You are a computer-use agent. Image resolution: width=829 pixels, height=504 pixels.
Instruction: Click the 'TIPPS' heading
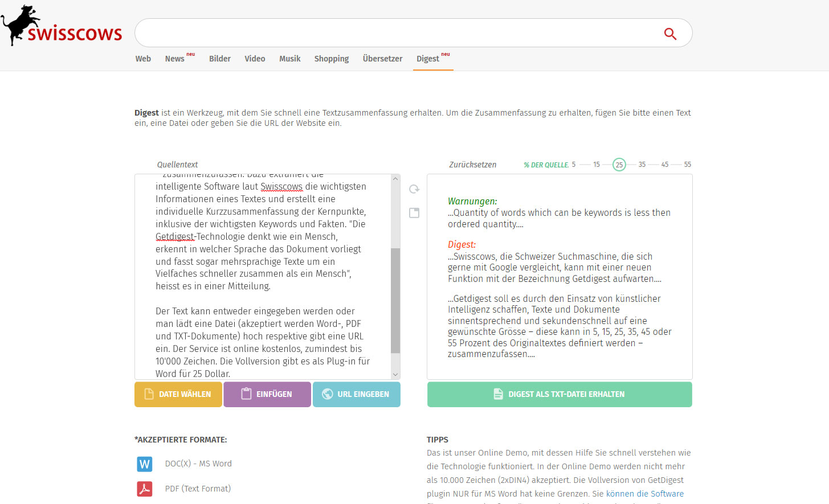[438, 440]
